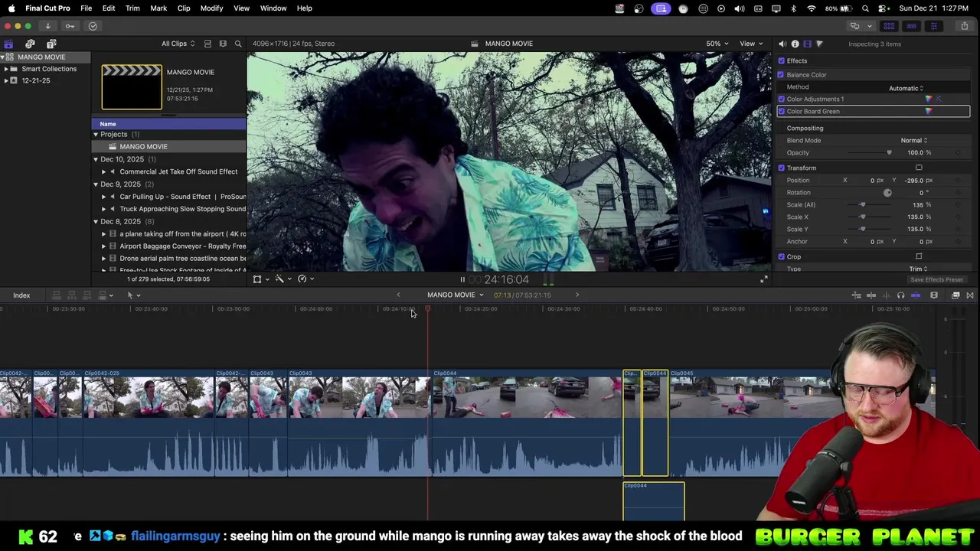Toggle the Effects checkbox in inspector
The image size is (980, 551).
781,61
